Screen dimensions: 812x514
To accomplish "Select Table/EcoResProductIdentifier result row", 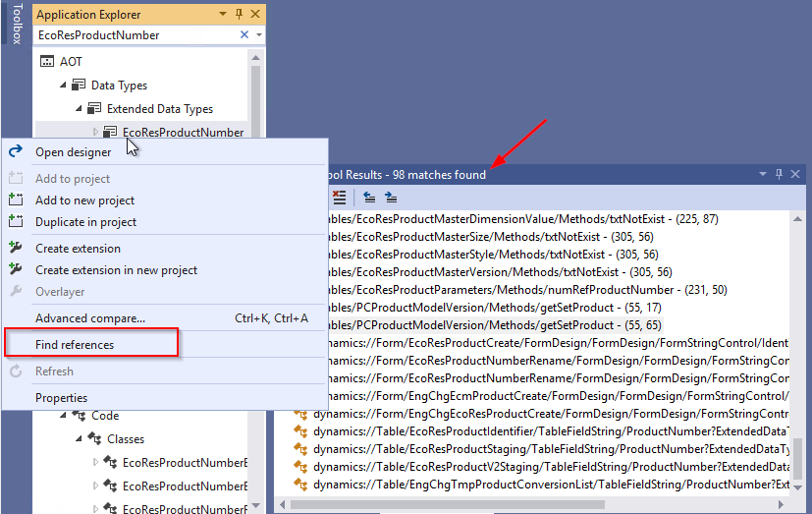I will click(551, 431).
